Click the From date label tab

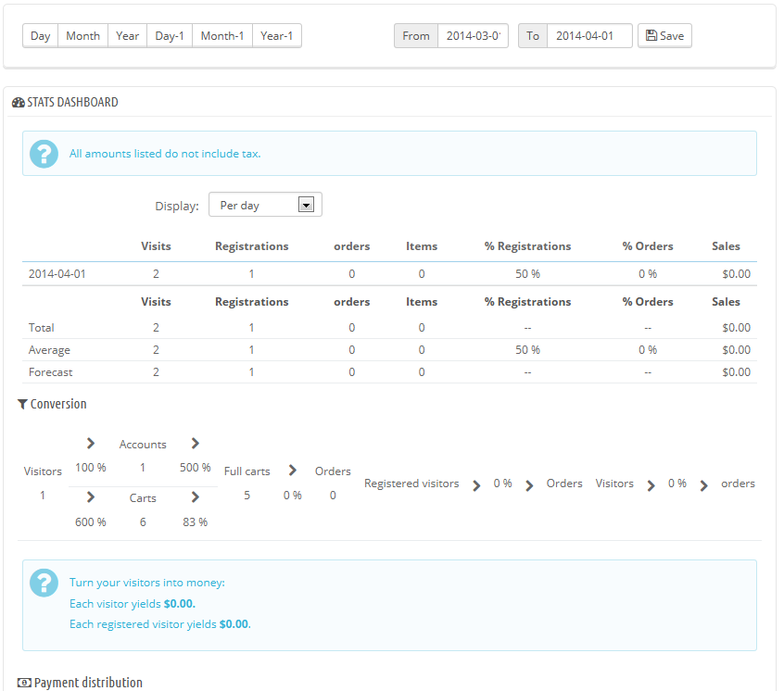pyautogui.click(x=415, y=35)
